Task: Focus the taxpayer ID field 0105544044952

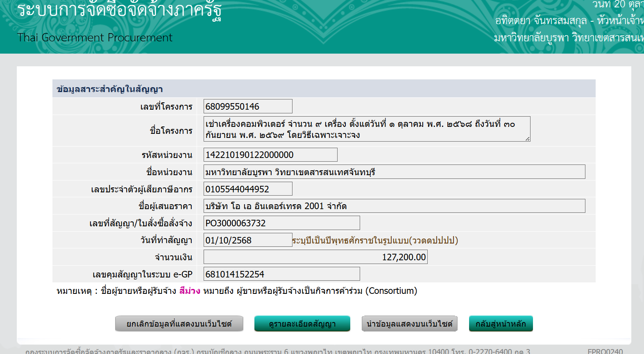Action: 248,189
